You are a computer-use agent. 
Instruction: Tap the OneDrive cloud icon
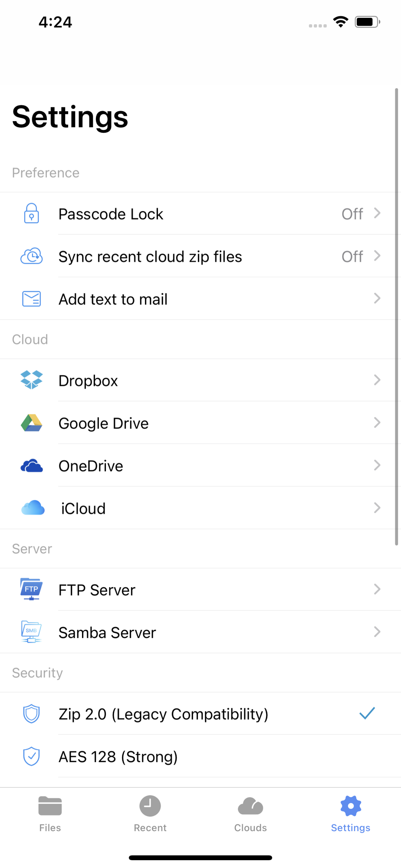32,466
